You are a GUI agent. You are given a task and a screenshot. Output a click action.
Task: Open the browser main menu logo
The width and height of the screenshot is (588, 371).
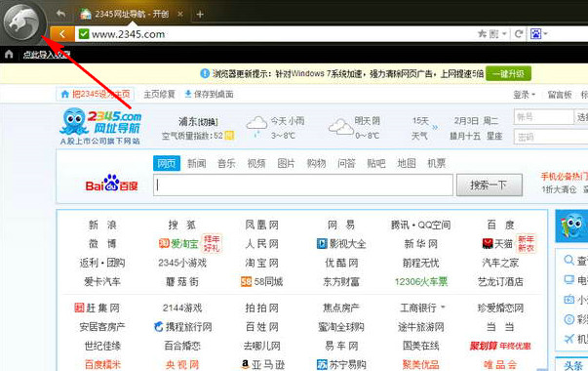21,21
